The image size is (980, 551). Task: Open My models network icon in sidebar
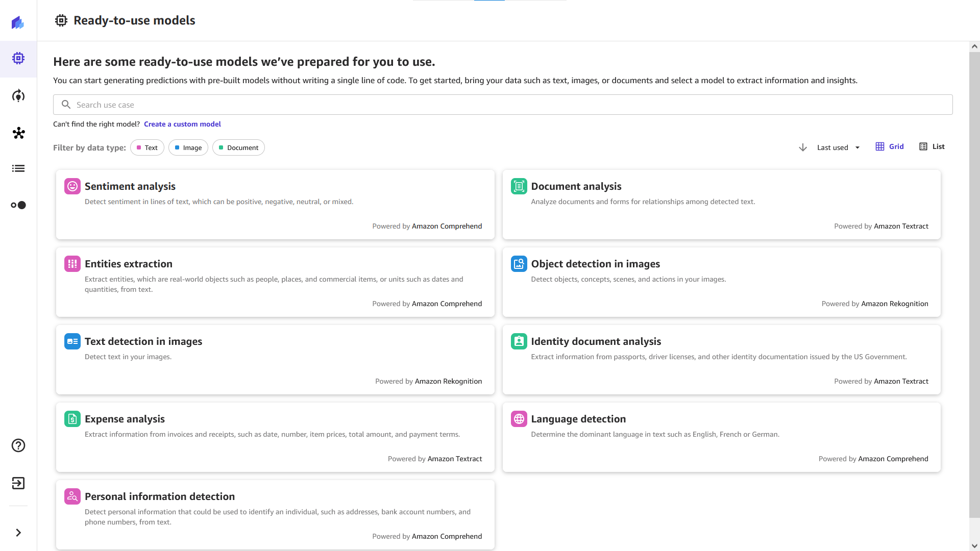pyautogui.click(x=18, y=133)
